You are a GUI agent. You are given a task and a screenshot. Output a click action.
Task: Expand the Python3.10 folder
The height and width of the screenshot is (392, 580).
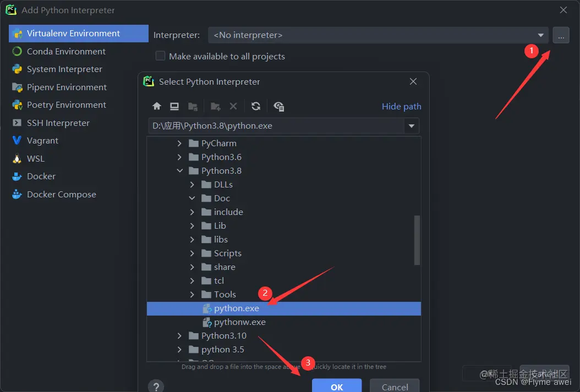click(179, 336)
